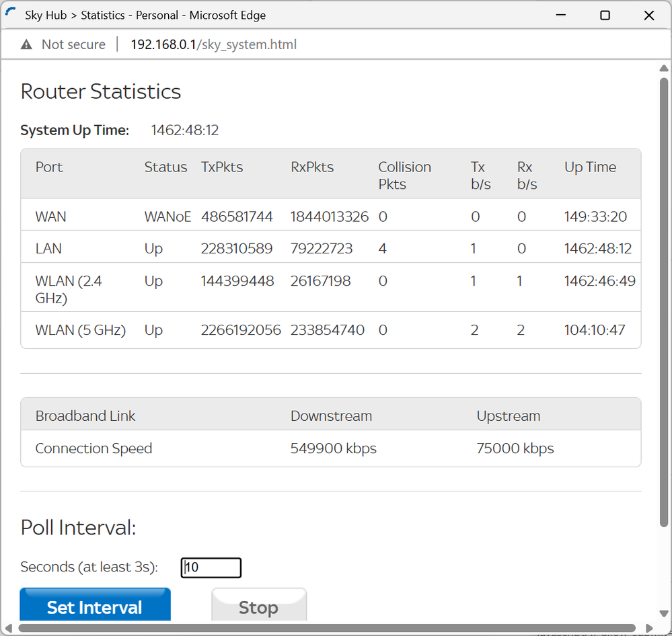Click the vertical scrollbar up arrow
This screenshot has width=672, height=636.
pos(664,69)
